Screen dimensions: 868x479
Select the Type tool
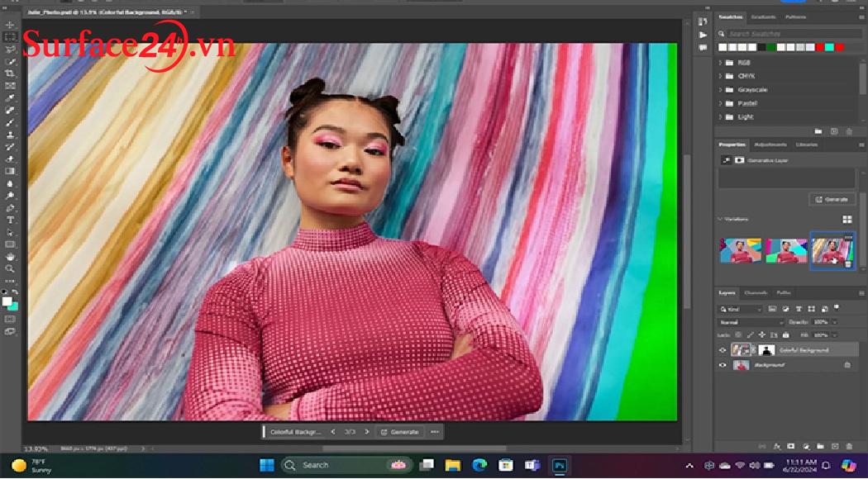tap(11, 221)
